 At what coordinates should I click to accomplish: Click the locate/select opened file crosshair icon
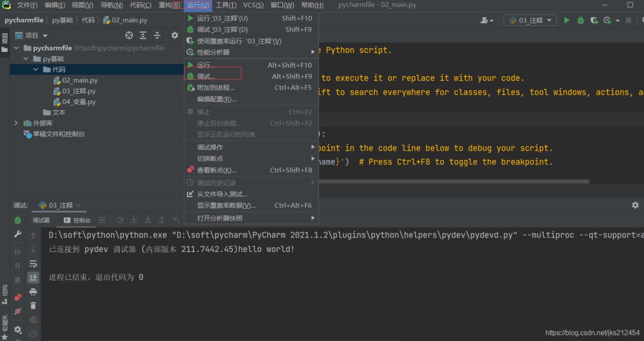click(129, 35)
